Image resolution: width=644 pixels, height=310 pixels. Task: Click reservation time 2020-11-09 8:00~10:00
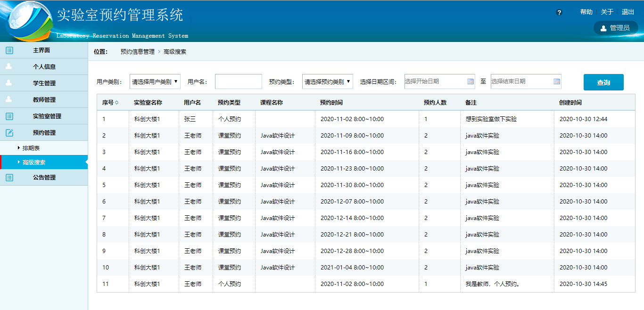[x=352, y=136]
